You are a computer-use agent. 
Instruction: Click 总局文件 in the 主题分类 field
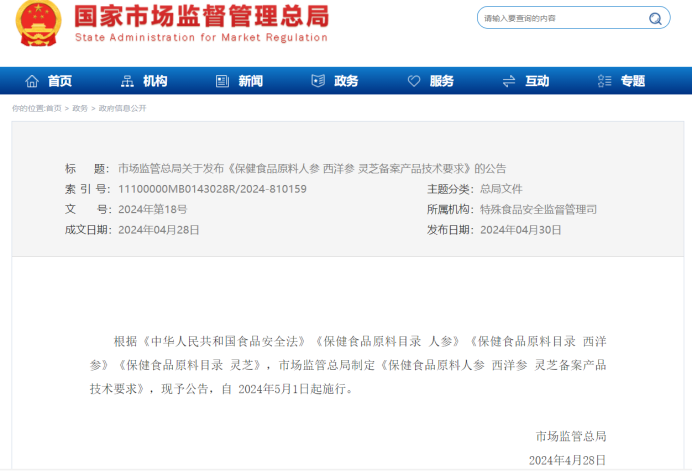(x=501, y=188)
